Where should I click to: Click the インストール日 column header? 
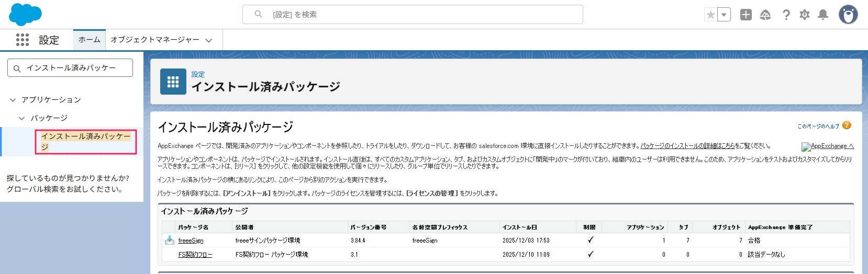(x=520, y=227)
